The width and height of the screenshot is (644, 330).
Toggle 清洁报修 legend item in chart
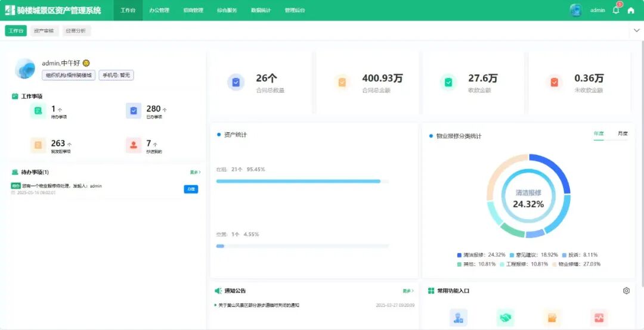point(476,255)
